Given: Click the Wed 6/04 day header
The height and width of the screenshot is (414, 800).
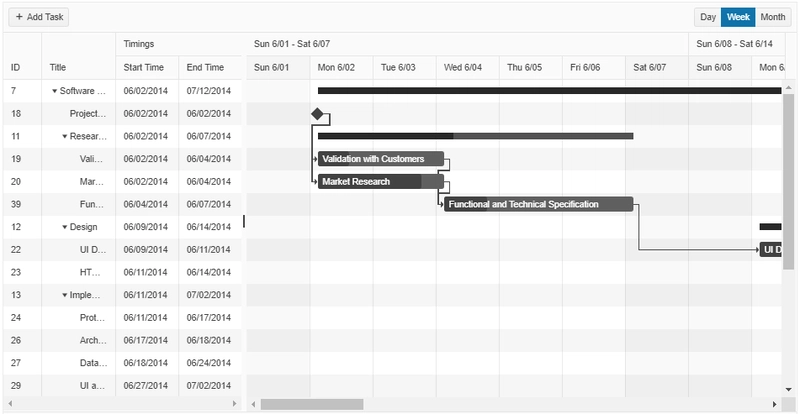Looking at the screenshot, I should point(467,67).
